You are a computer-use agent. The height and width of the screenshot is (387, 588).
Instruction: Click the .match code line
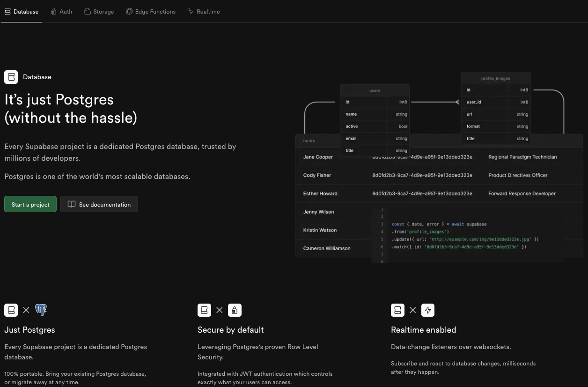[x=459, y=246]
